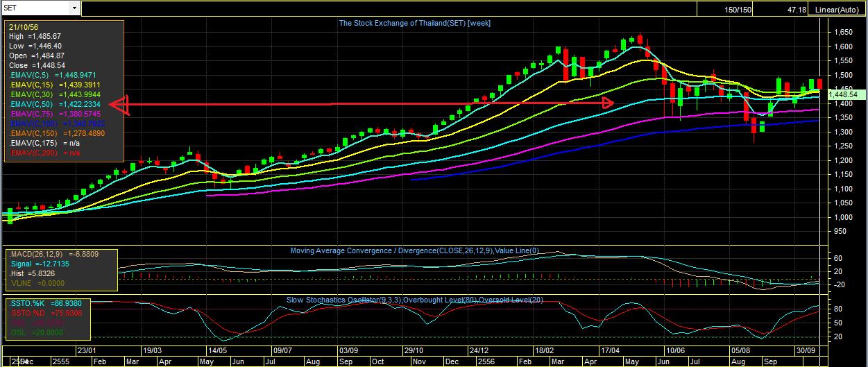This screenshot has width=868, height=367.
Task: Click the 18/02 date marker on time axis
Action: (x=545, y=351)
